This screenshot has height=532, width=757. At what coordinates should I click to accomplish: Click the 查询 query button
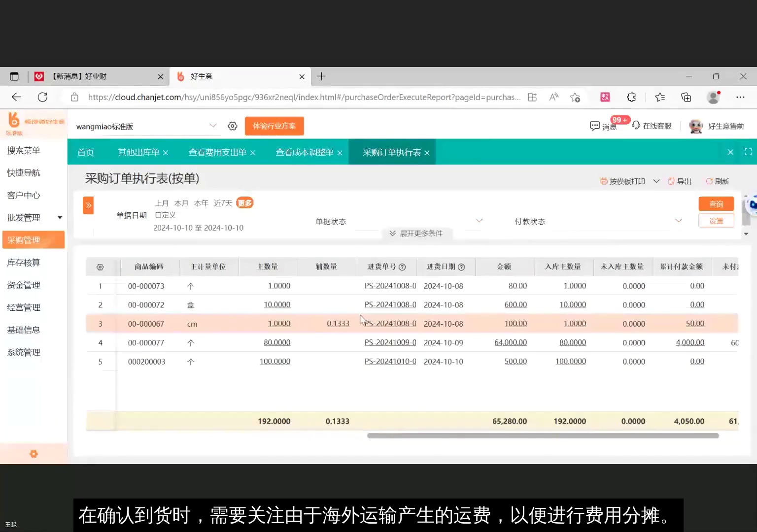pos(716,203)
